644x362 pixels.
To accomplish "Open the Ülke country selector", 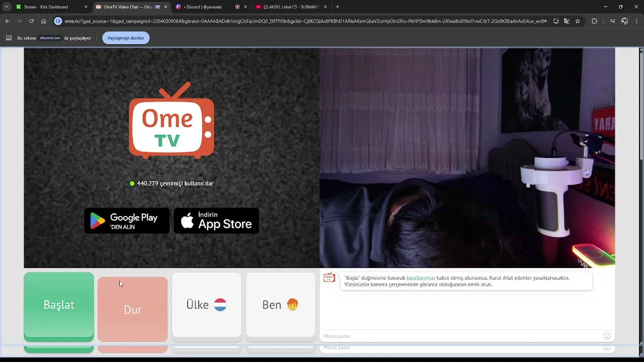I will point(207,305).
